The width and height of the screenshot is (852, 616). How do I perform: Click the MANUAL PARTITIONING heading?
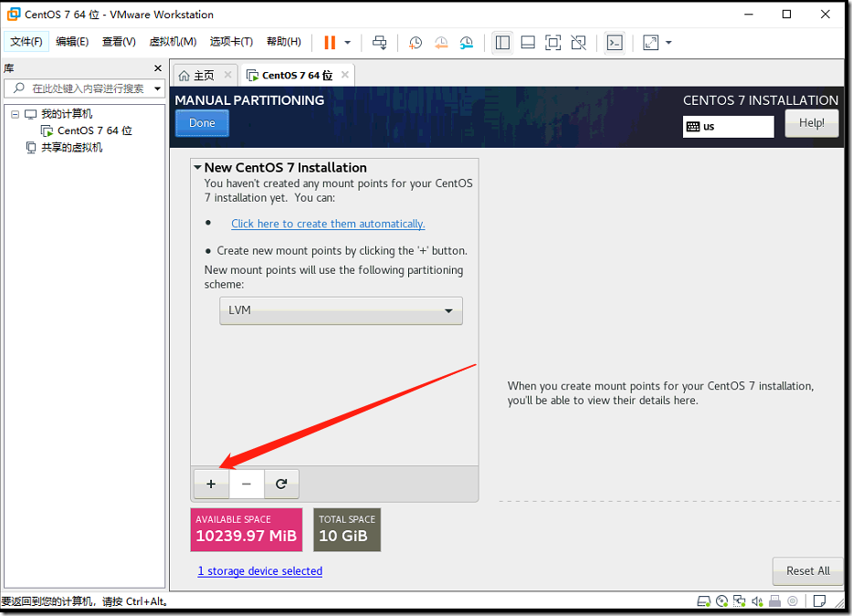click(249, 100)
